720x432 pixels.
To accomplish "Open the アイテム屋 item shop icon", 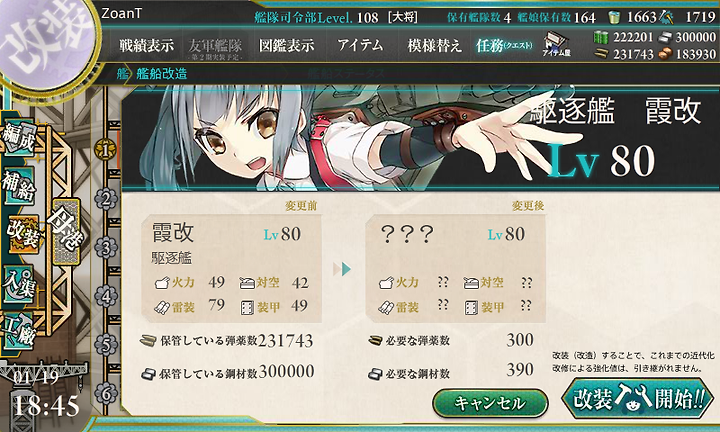I will point(556,45).
